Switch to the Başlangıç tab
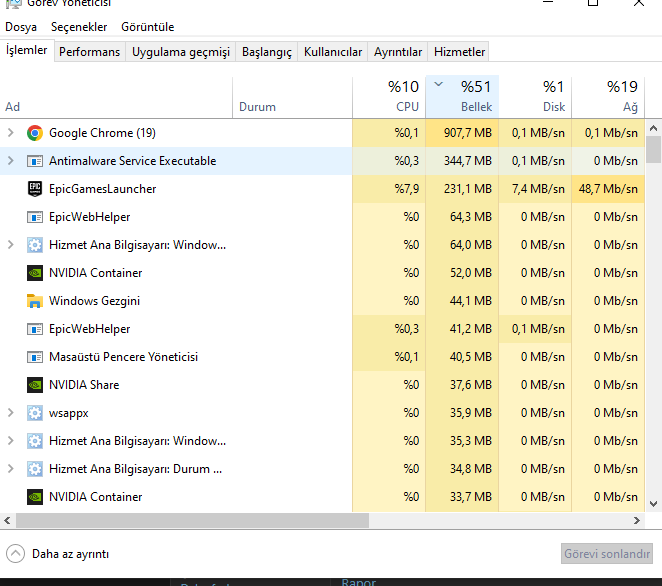Image resolution: width=662 pixels, height=586 pixels. click(266, 52)
